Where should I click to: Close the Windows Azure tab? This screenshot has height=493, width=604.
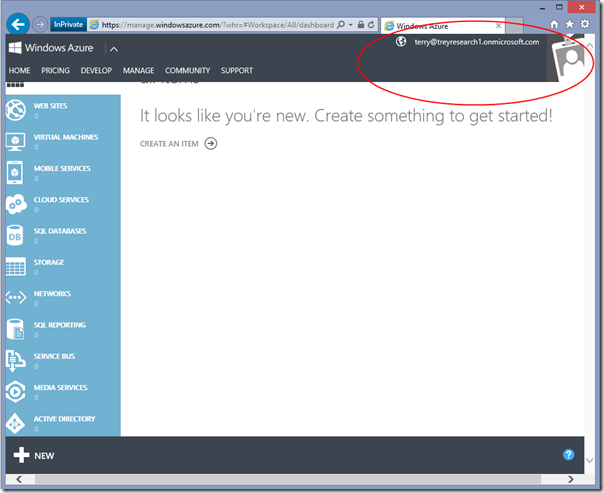click(498, 26)
